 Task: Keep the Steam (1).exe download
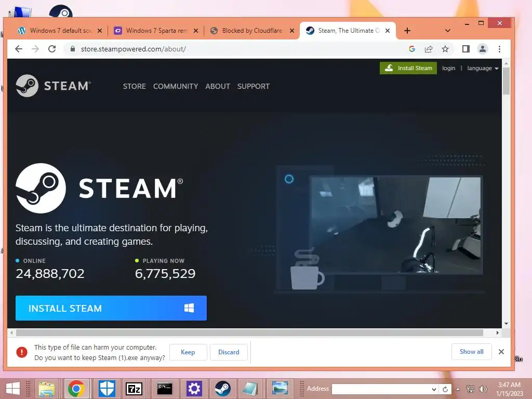click(x=188, y=352)
